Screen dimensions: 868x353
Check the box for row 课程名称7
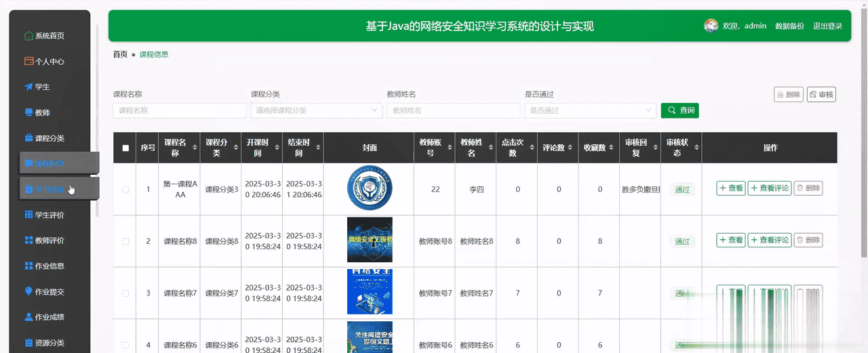125,293
